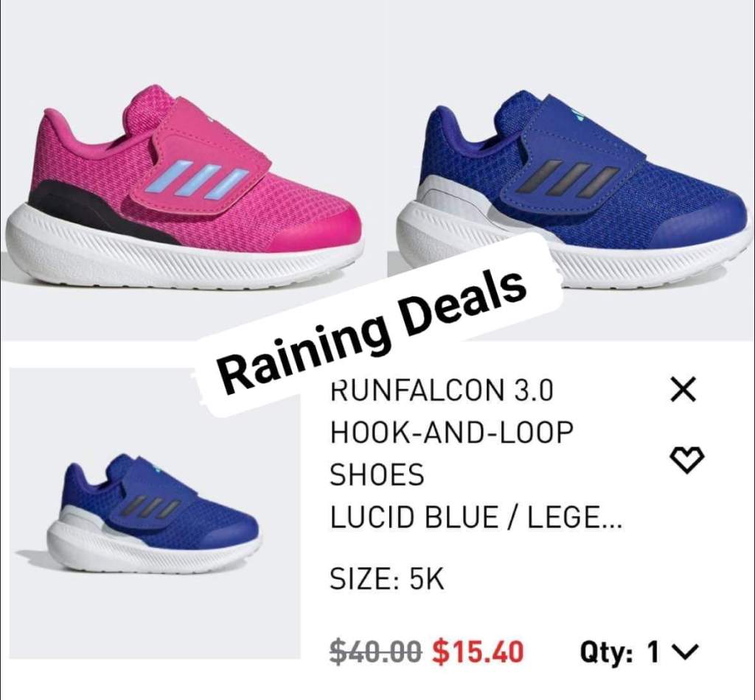Screen dimensions: 755x700
Task: Click HOOK-AND-LOOP text in product name
Action: (452, 433)
